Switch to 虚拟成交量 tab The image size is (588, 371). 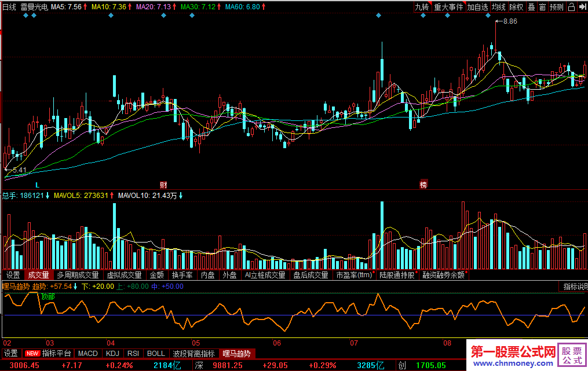[125, 275]
